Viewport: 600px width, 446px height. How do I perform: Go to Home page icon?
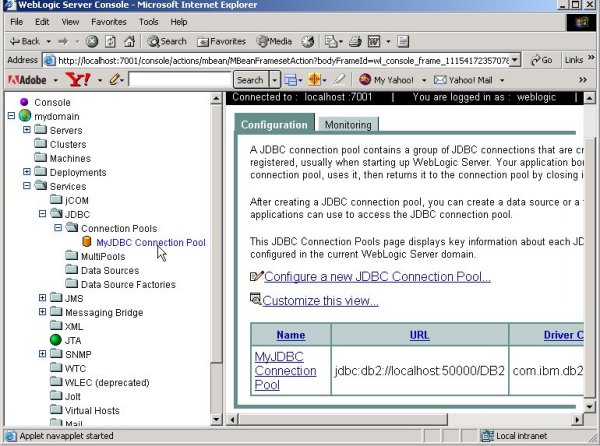[129, 41]
